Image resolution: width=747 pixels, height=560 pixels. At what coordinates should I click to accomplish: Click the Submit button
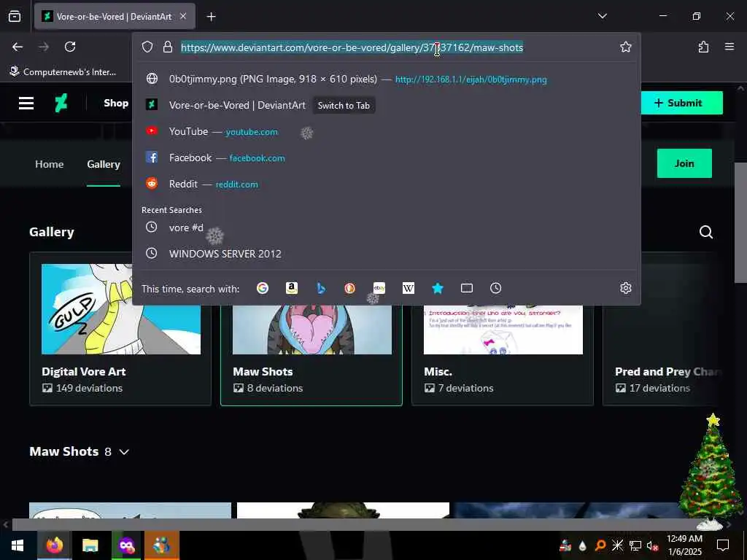(681, 103)
